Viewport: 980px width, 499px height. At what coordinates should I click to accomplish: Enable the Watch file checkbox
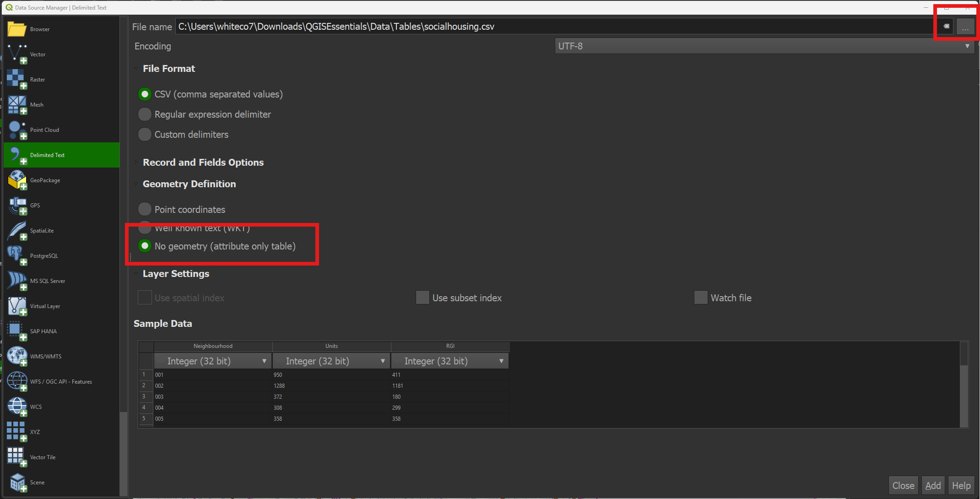point(701,298)
